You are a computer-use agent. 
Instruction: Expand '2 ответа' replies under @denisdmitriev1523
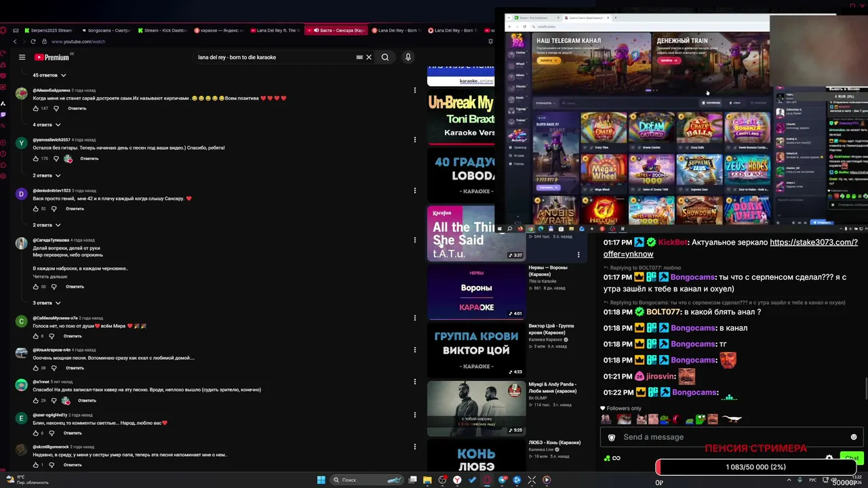[x=47, y=225]
